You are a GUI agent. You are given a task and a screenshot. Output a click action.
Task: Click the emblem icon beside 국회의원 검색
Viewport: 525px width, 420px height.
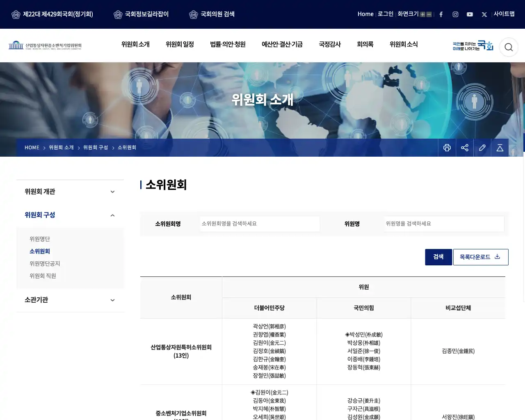pyautogui.click(x=194, y=14)
